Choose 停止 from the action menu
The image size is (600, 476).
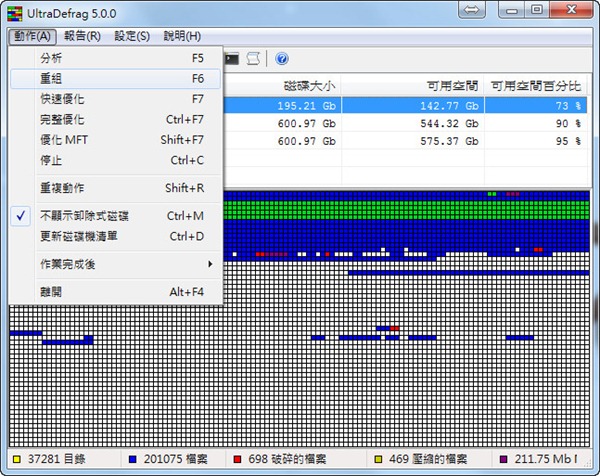coord(116,160)
